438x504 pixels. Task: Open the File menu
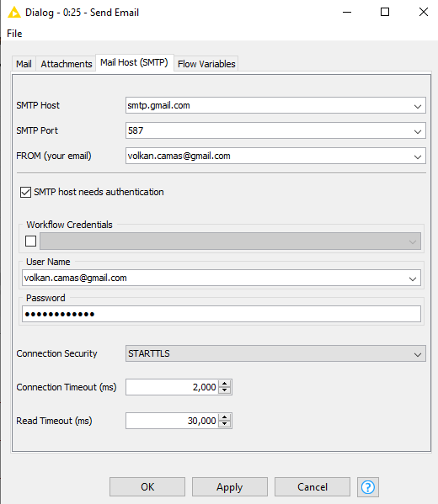(14, 34)
